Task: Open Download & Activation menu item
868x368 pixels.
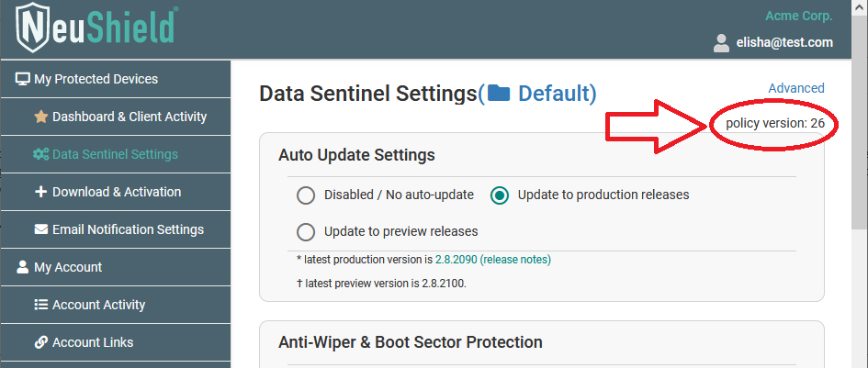Action: point(115,192)
